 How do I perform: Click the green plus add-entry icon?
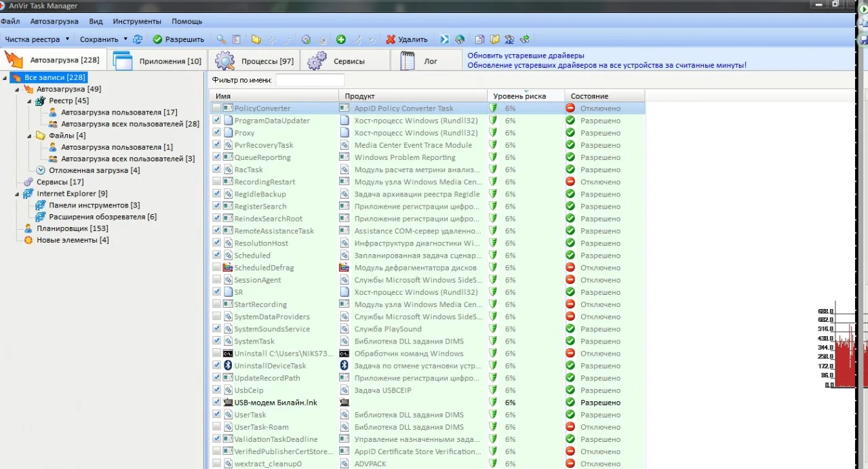pyautogui.click(x=341, y=39)
